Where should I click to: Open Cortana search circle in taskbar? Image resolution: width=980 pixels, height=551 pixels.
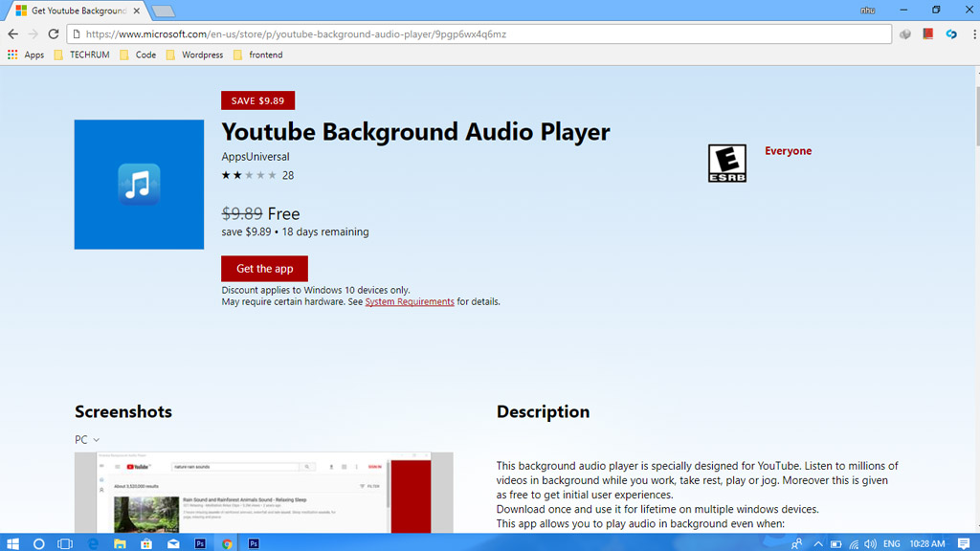point(38,544)
